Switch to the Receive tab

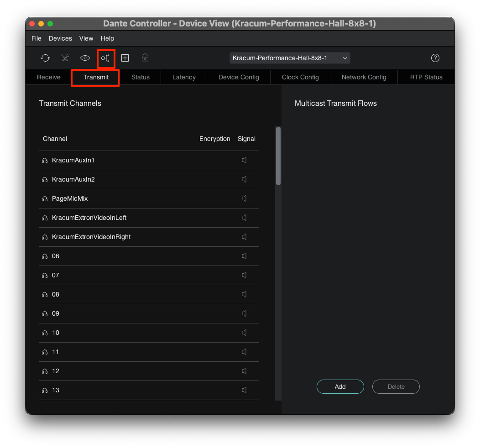(x=49, y=77)
